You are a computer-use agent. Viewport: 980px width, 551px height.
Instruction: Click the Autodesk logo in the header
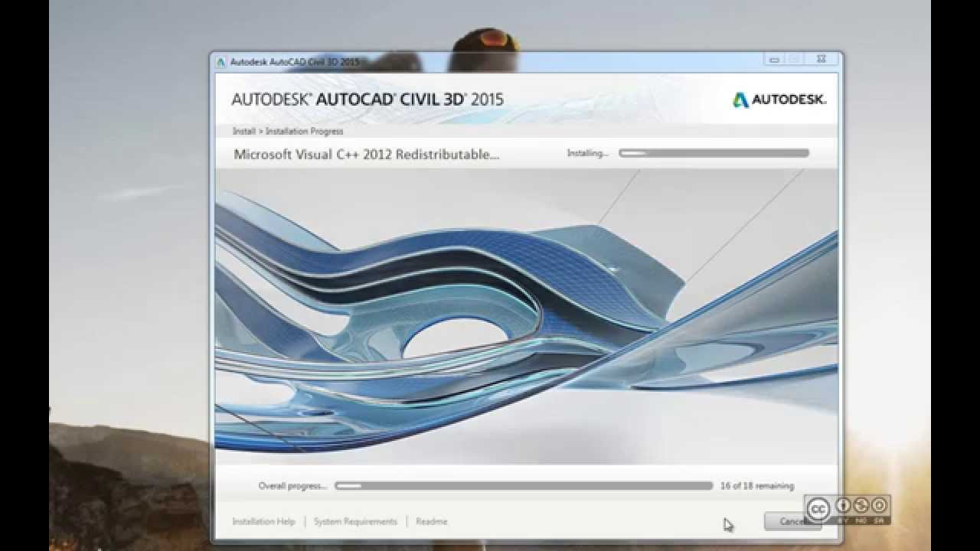click(x=779, y=99)
